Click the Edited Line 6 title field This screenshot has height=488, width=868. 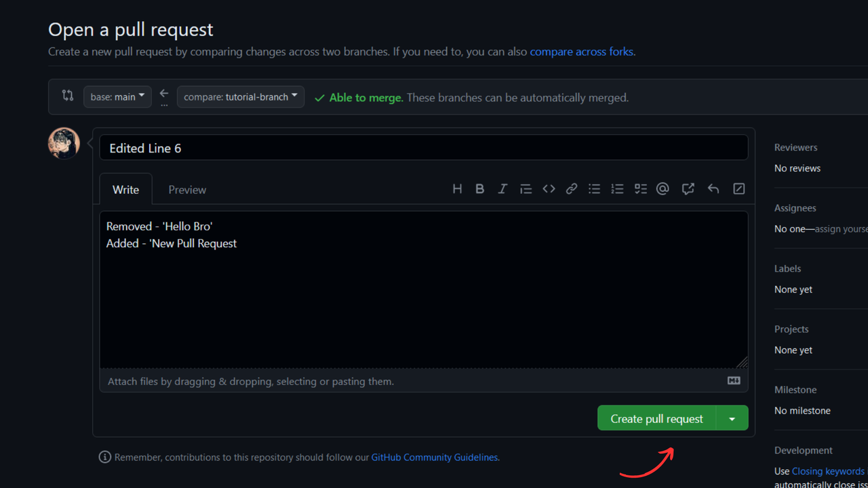pos(424,148)
